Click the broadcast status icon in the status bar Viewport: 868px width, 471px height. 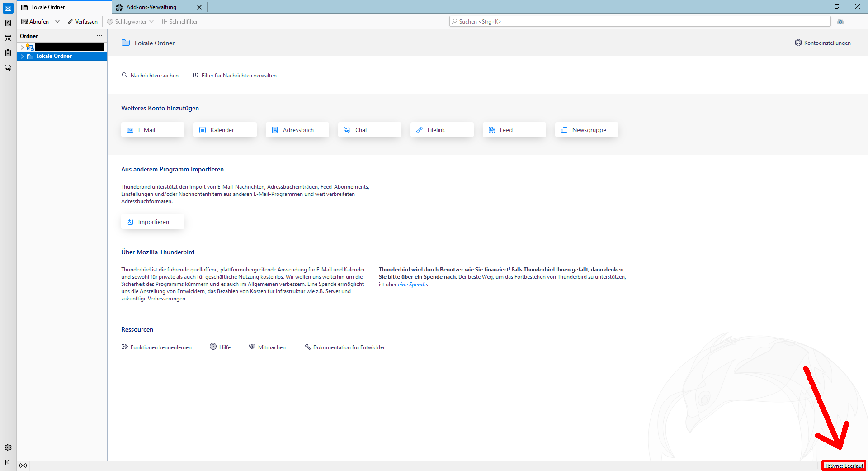coord(23,465)
